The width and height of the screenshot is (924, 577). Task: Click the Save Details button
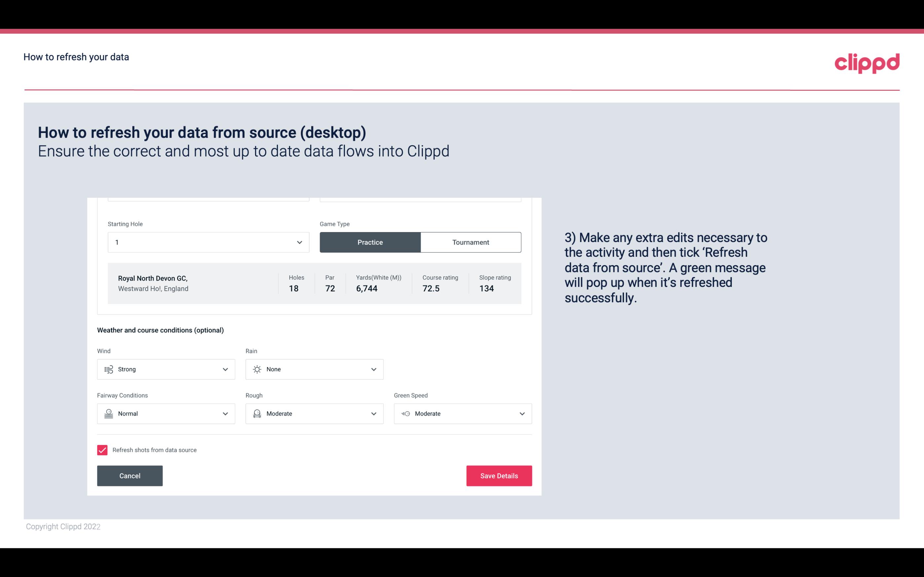[x=499, y=476]
